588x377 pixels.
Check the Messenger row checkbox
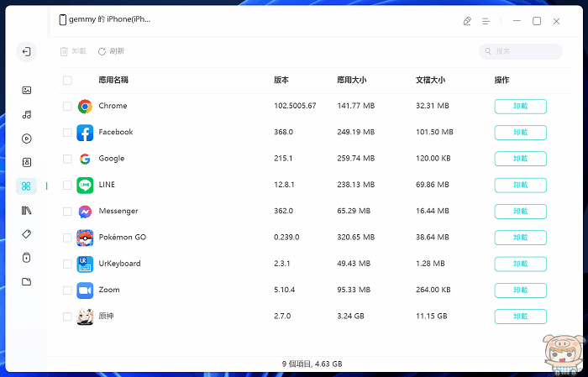tap(67, 212)
